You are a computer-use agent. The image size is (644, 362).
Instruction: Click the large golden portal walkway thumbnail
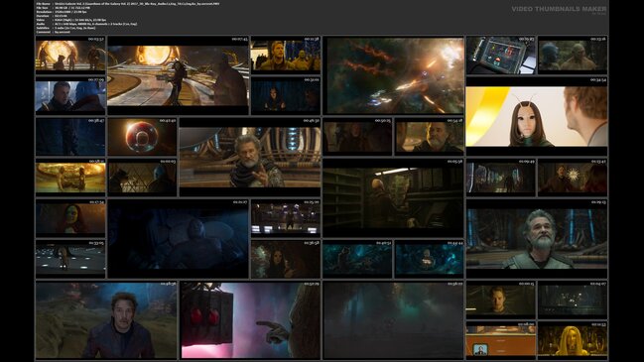click(x=179, y=75)
